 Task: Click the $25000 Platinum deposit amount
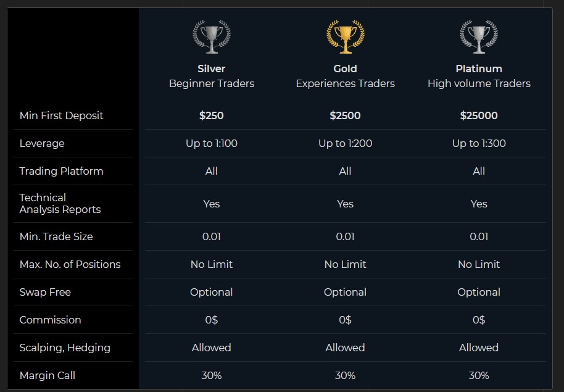[479, 115]
